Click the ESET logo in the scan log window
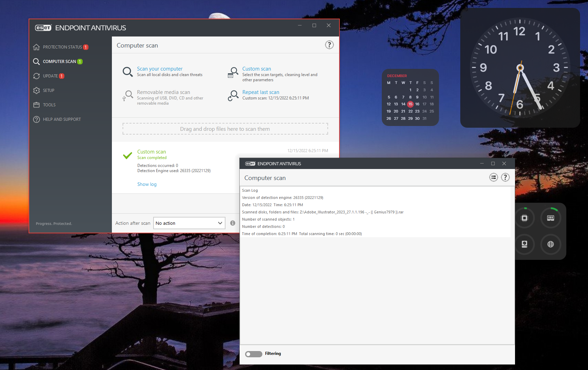588x370 pixels. tap(250, 164)
